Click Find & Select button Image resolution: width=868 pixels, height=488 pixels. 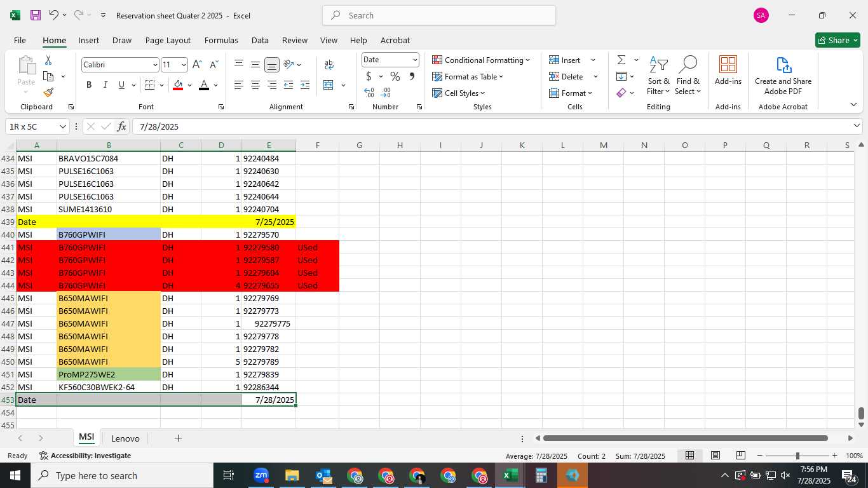[688, 75]
